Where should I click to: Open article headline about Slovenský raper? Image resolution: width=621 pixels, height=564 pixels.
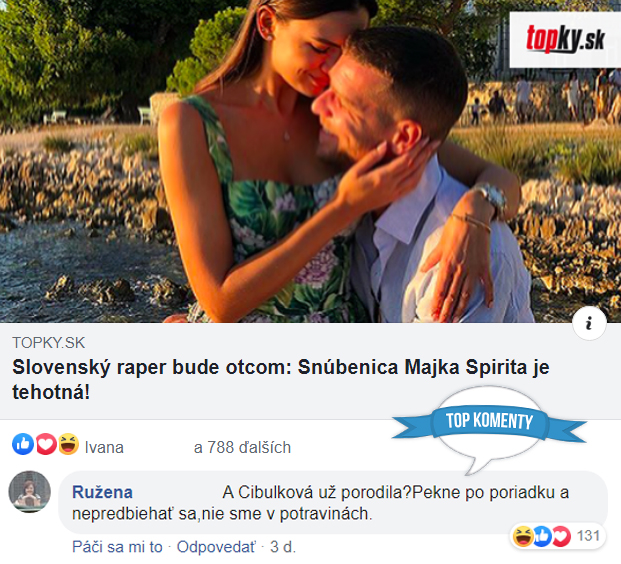click(280, 379)
